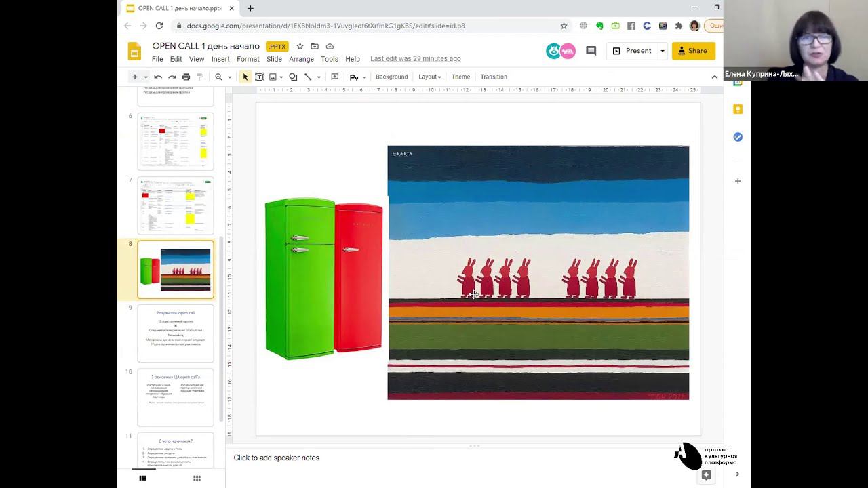Click the .PPTX format badge
The image size is (868, 488).
[x=277, y=47]
